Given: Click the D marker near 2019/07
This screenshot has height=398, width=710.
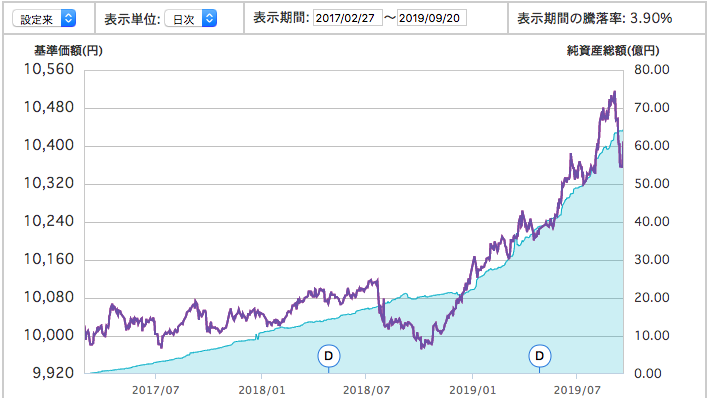Looking at the screenshot, I should click(539, 356).
